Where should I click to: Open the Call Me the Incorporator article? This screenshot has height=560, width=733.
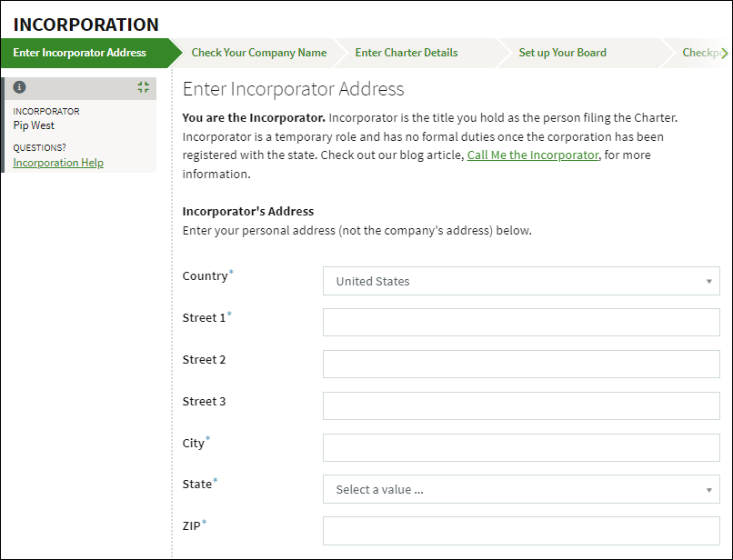point(533,155)
